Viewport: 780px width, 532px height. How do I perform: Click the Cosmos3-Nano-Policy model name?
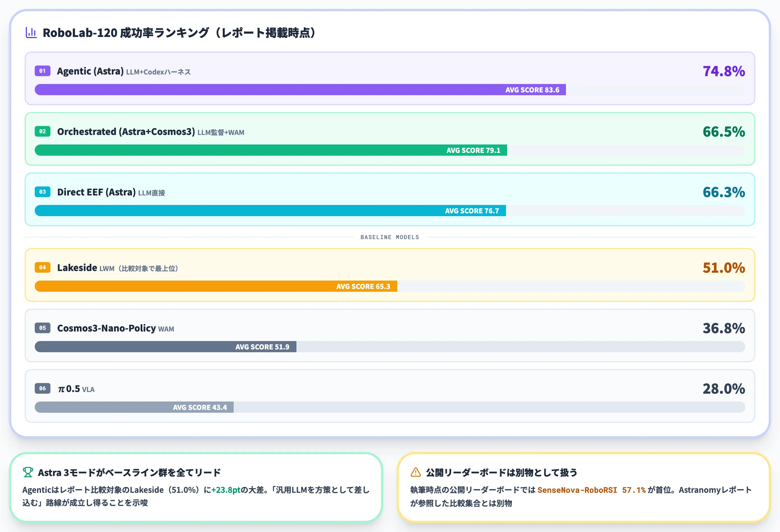[x=106, y=328]
